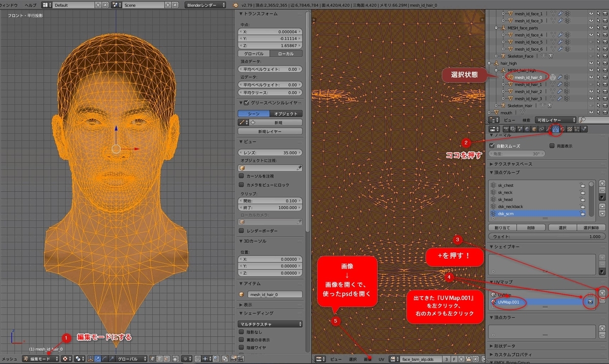
Task: Toggle visibility eye of mesh_id_hair_0
Action: (x=591, y=77)
